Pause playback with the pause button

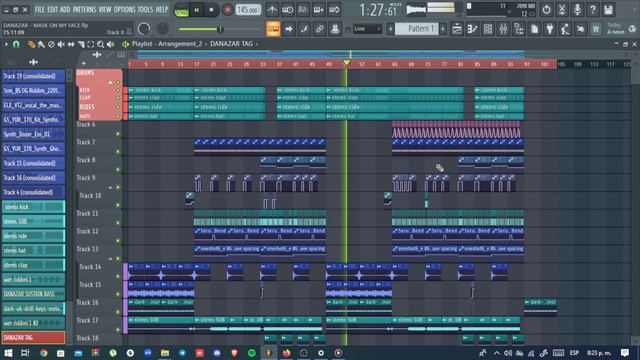pos(196,10)
